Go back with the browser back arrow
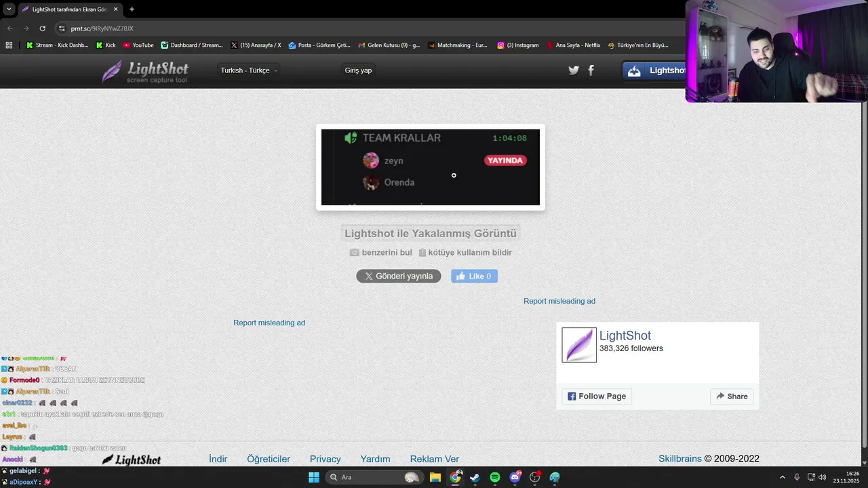The height and width of the screenshot is (488, 868). click(9, 28)
